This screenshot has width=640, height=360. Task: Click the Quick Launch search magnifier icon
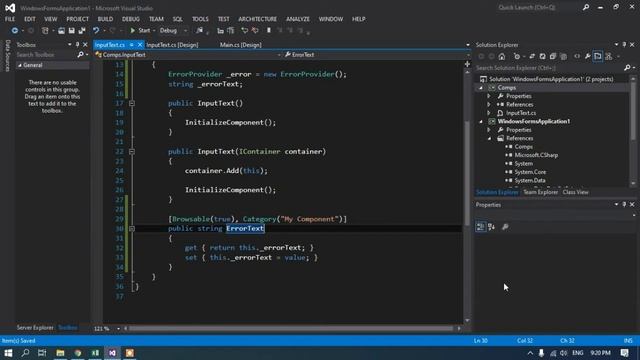[x=586, y=7]
